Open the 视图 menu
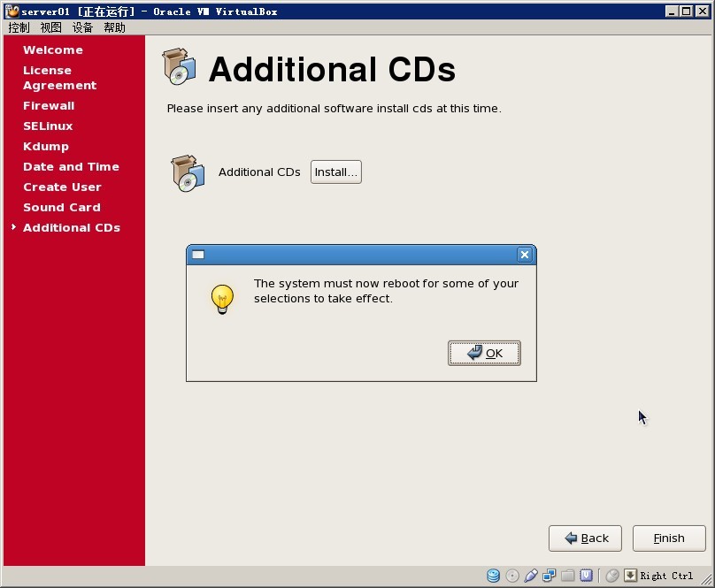Screen dimensions: 715x588 pos(50,27)
